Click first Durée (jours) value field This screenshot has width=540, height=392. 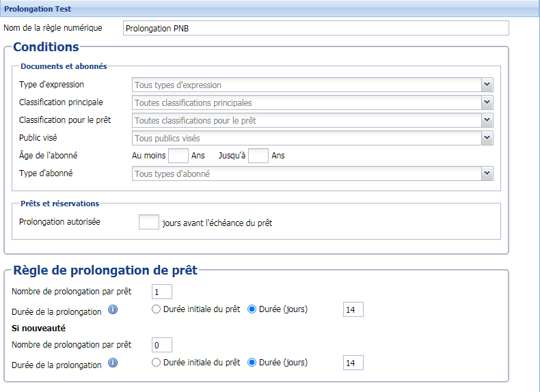coord(353,309)
